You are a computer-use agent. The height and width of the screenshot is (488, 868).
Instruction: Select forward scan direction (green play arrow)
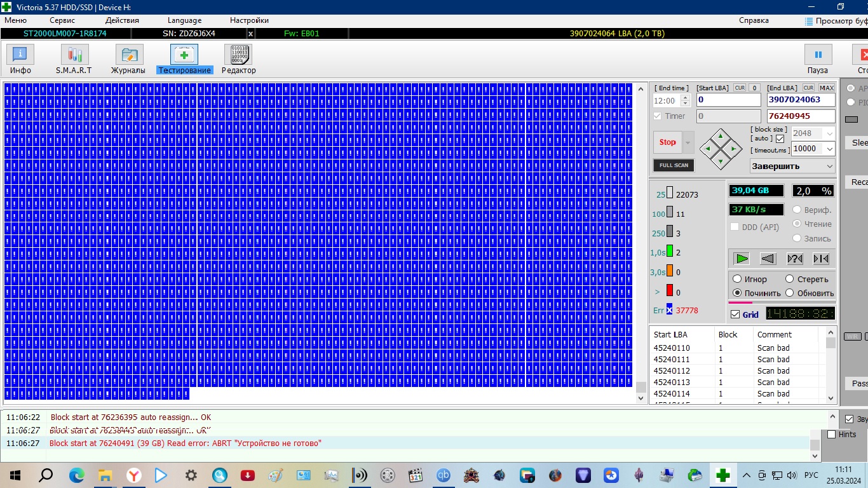742,259
